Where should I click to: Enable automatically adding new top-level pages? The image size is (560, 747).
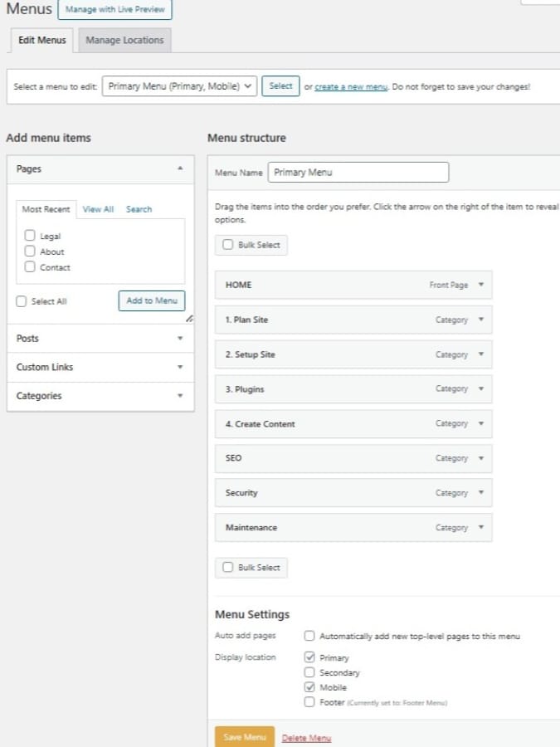309,636
